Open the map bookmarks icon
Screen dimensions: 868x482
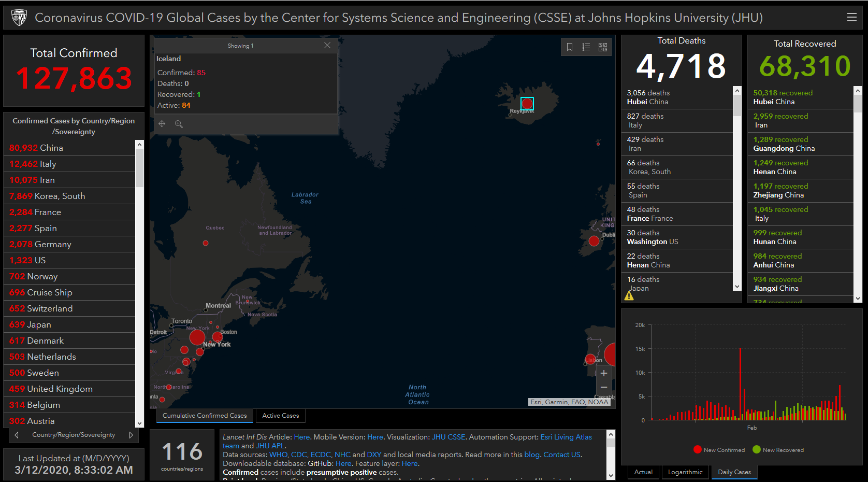pos(570,47)
